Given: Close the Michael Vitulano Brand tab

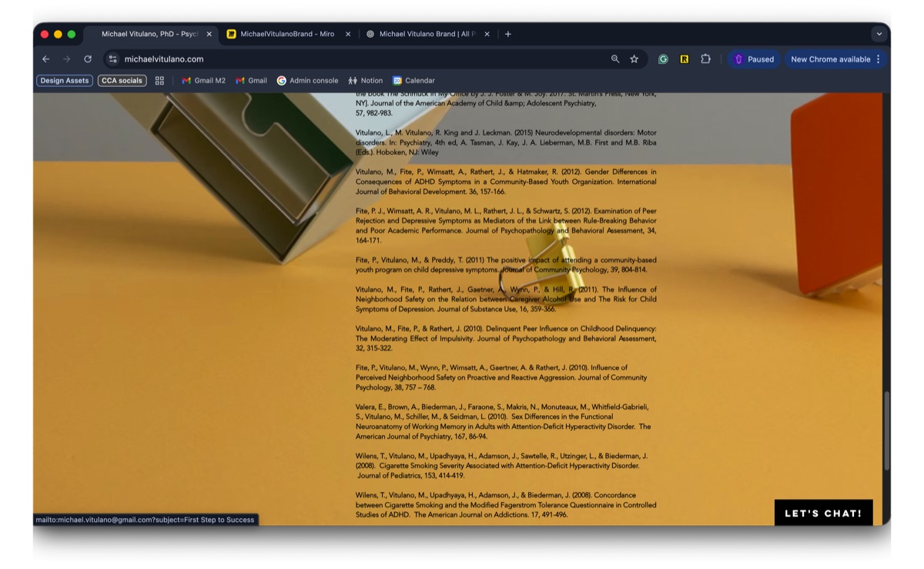Looking at the screenshot, I should pos(487,34).
